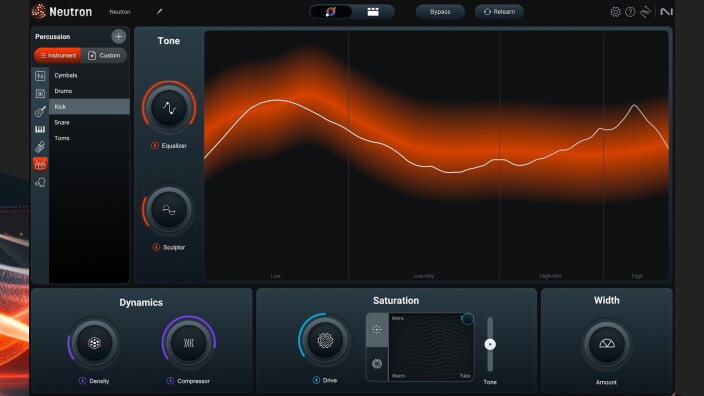
Task: Select the Instrument tab
Action: pos(57,55)
